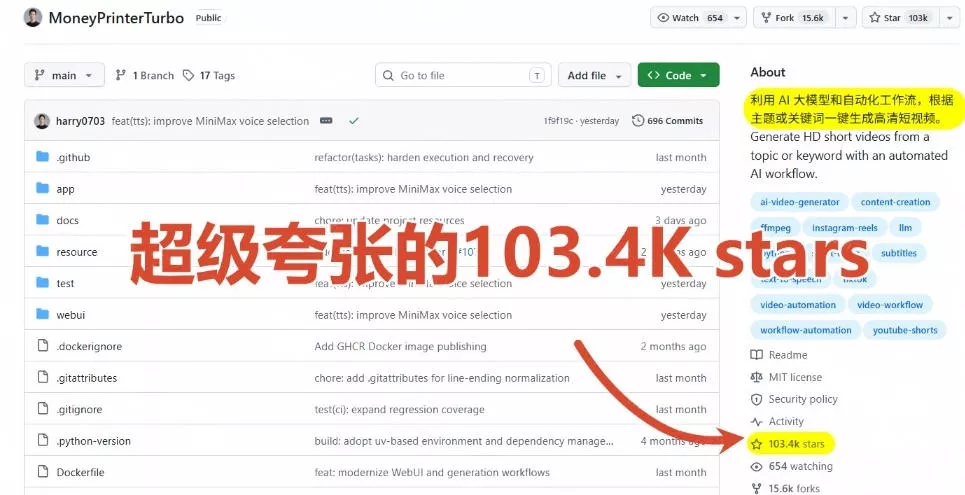Open the docs folder
The width and height of the screenshot is (965, 495).
[x=67, y=220]
